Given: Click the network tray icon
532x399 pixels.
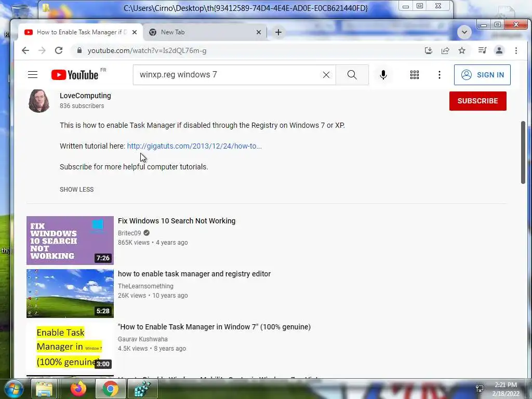Looking at the screenshot, I should coord(480,389).
